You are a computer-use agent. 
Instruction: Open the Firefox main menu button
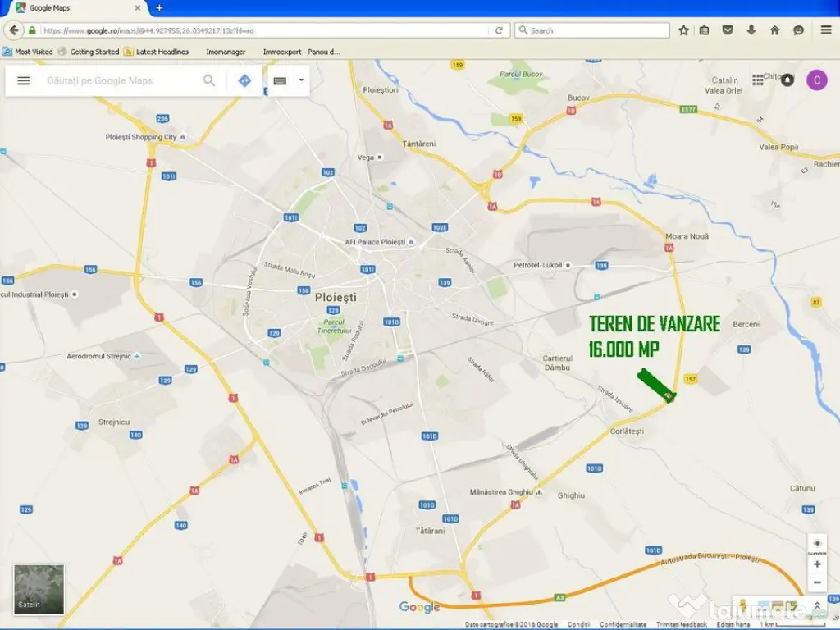[825, 30]
